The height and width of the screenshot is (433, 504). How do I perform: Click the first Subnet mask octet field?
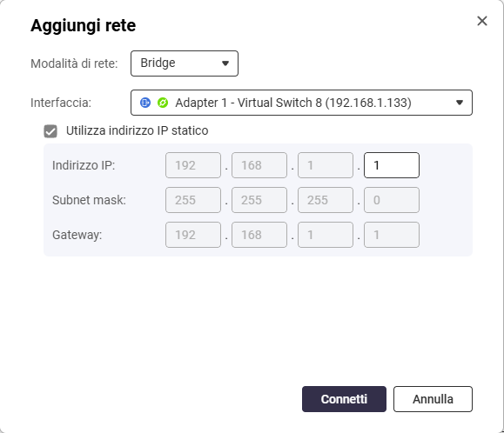pyautogui.click(x=193, y=200)
